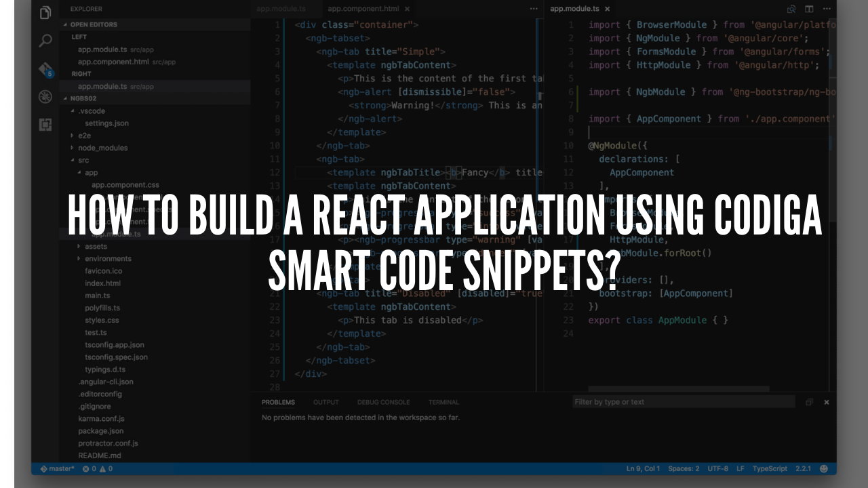Image resolution: width=868 pixels, height=488 pixels.
Task: Close the app.module.ts tab in right group
Action: point(607,9)
